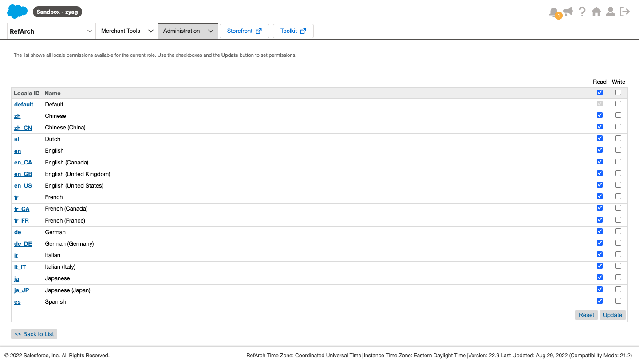Open Storefront in a new window

[x=245, y=31]
